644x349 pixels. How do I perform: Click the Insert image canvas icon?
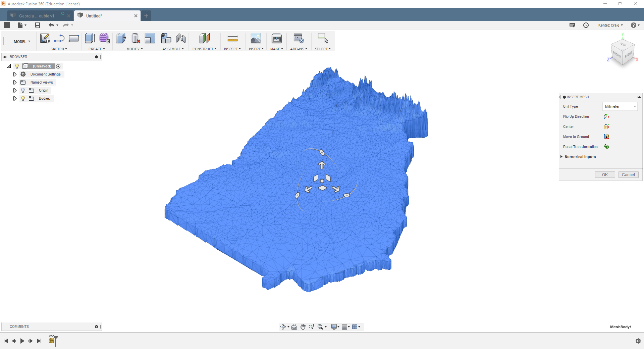pyautogui.click(x=256, y=38)
